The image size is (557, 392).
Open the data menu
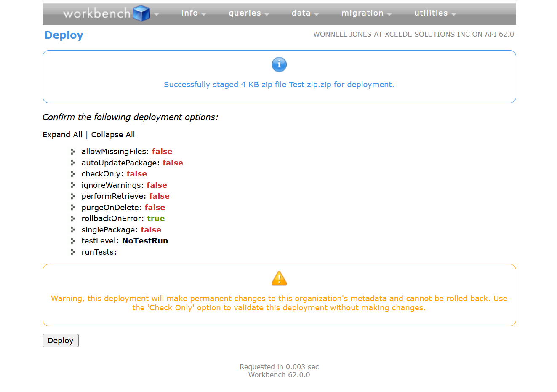pos(305,13)
